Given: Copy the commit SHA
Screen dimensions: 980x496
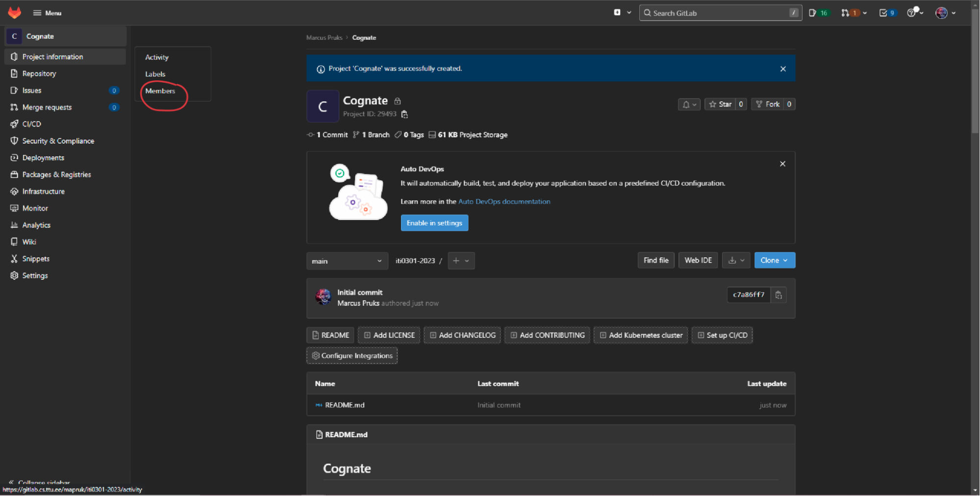Looking at the screenshot, I should coord(779,295).
